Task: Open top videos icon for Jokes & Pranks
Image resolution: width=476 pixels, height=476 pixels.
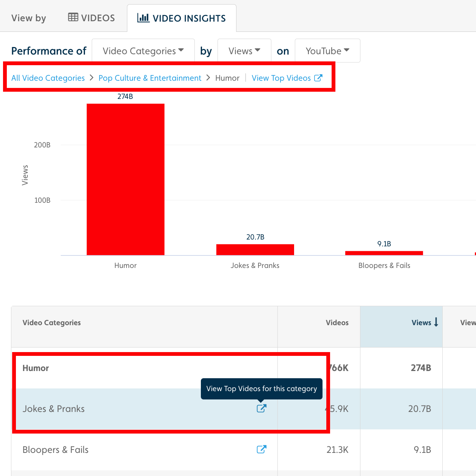Action: click(x=261, y=408)
